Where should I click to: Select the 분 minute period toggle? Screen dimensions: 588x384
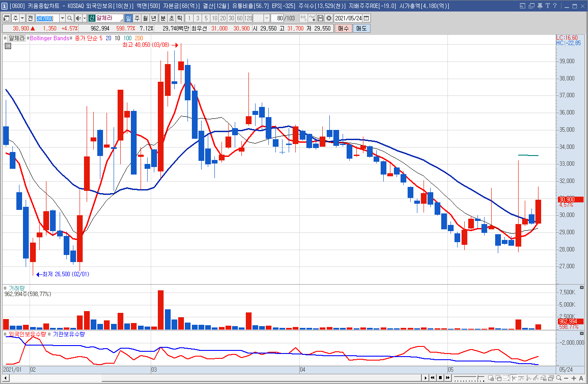point(163,18)
